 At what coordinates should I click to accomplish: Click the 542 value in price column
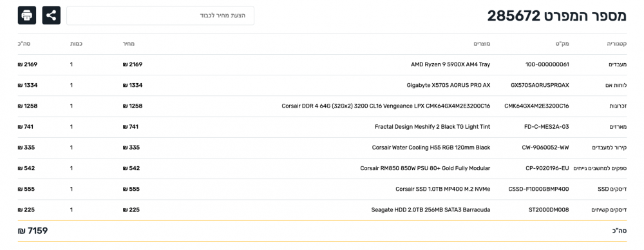pyautogui.click(x=131, y=168)
